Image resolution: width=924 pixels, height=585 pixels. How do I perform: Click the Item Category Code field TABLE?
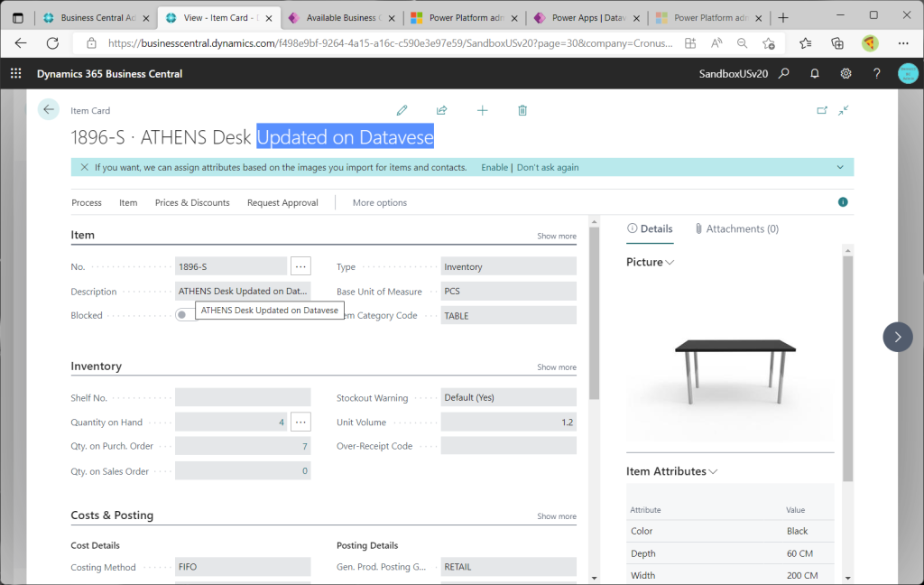[509, 315]
